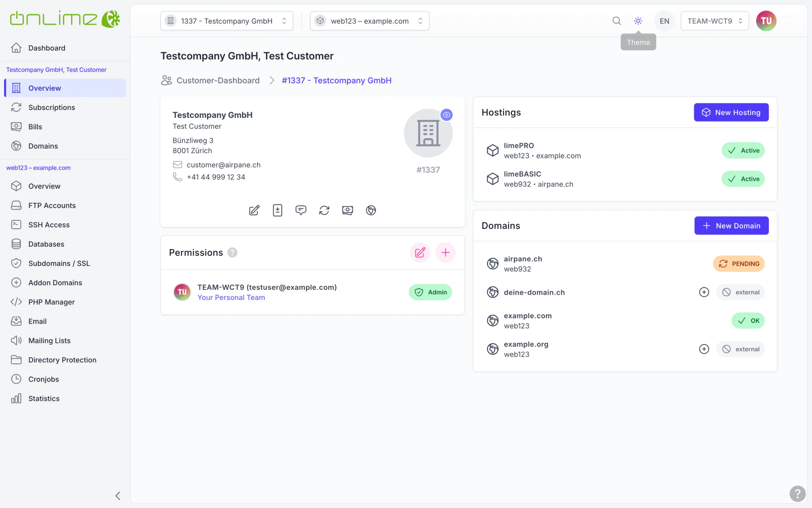Click the PENDING badge for airpane.ch

pos(739,264)
